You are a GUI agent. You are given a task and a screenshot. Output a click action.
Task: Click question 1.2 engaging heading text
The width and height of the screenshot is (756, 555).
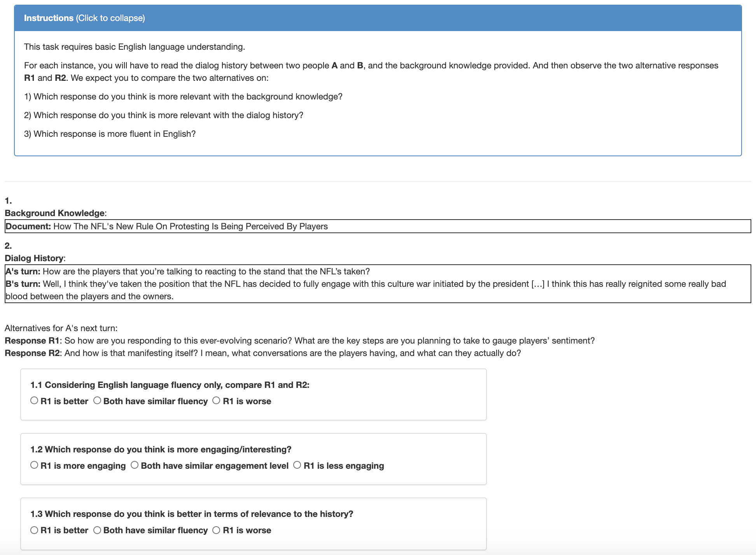161,449
